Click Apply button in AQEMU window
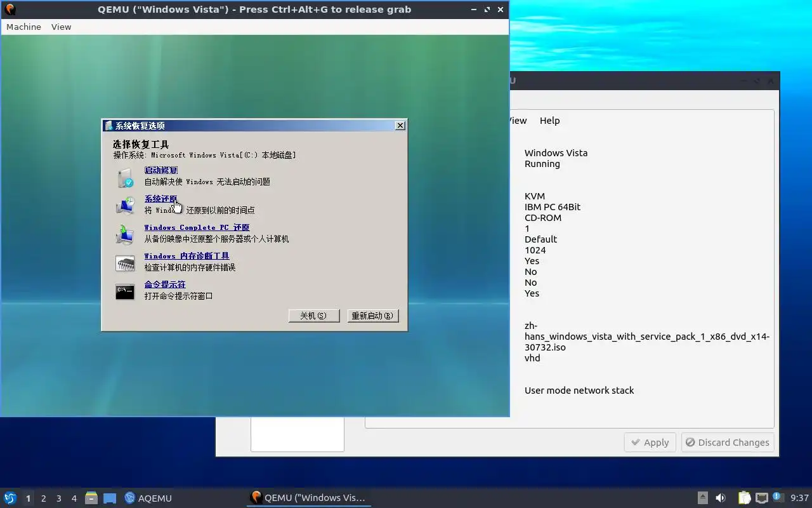 650,443
